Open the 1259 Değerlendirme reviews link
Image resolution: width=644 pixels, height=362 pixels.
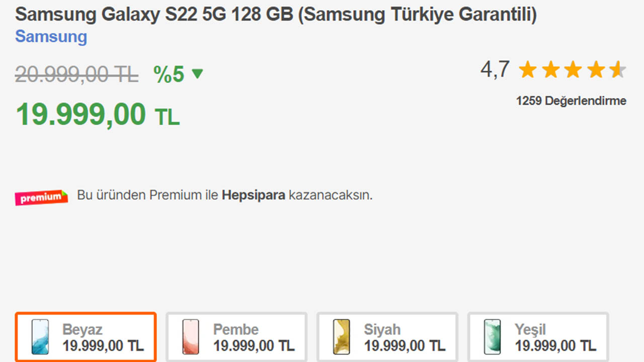pyautogui.click(x=571, y=101)
